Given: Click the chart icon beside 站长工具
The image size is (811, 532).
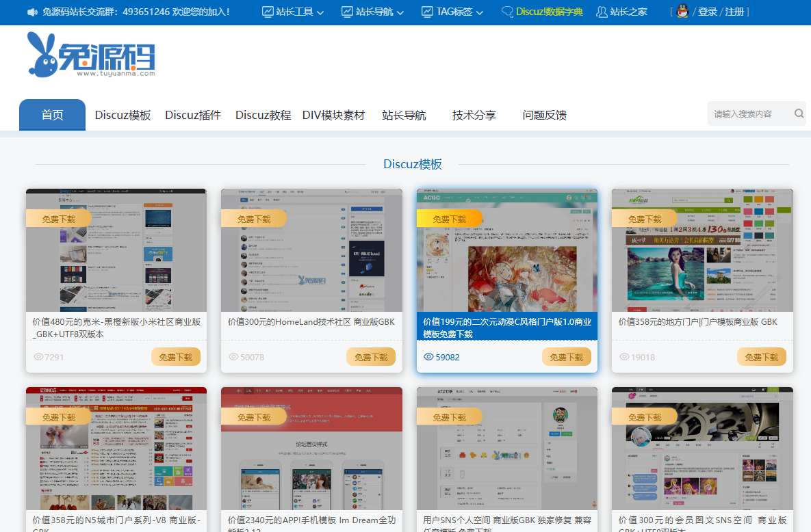Looking at the screenshot, I should 268,12.
